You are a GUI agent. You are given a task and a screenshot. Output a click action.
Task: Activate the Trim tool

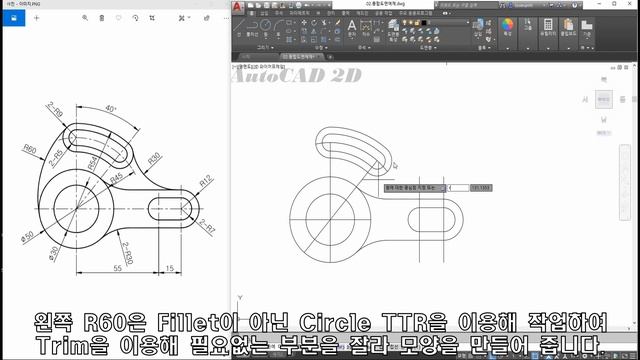tap(324, 22)
